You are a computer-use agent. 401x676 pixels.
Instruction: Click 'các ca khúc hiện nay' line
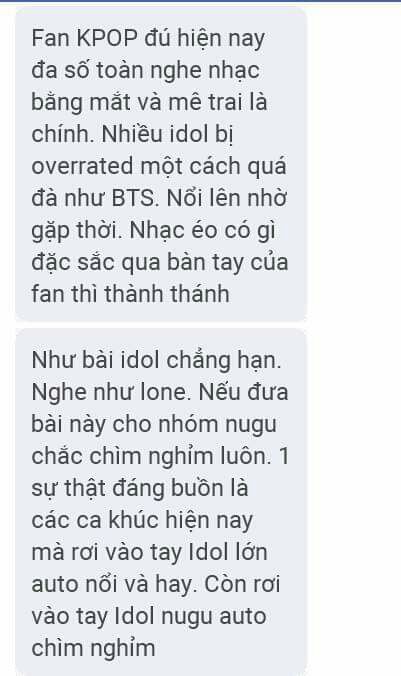tap(142, 521)
